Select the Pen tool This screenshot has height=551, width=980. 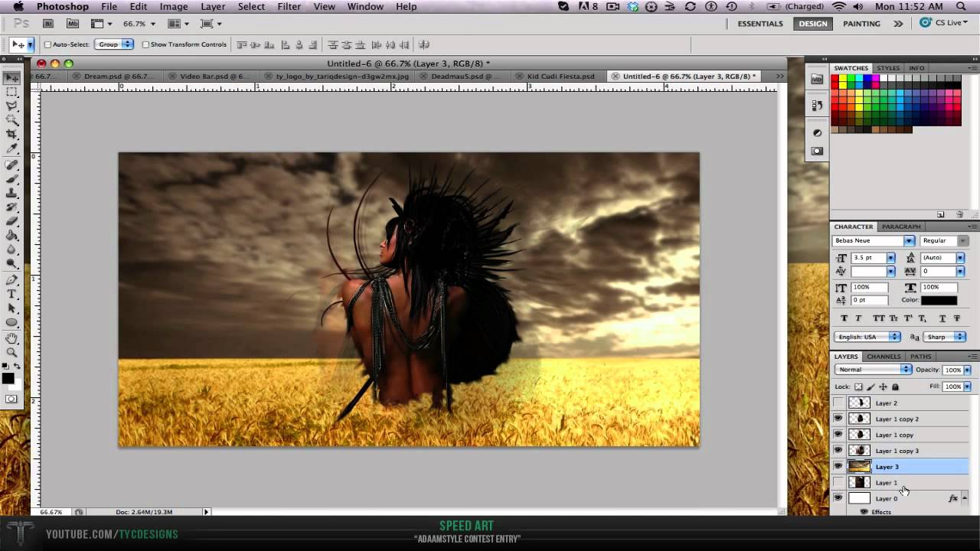[x=12, y=280]
